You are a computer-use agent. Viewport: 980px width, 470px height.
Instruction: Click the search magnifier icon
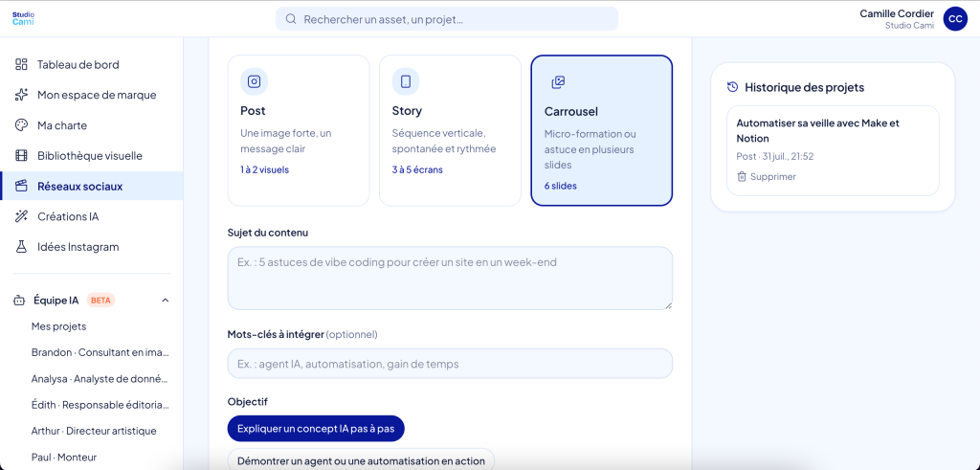point(291,19)
